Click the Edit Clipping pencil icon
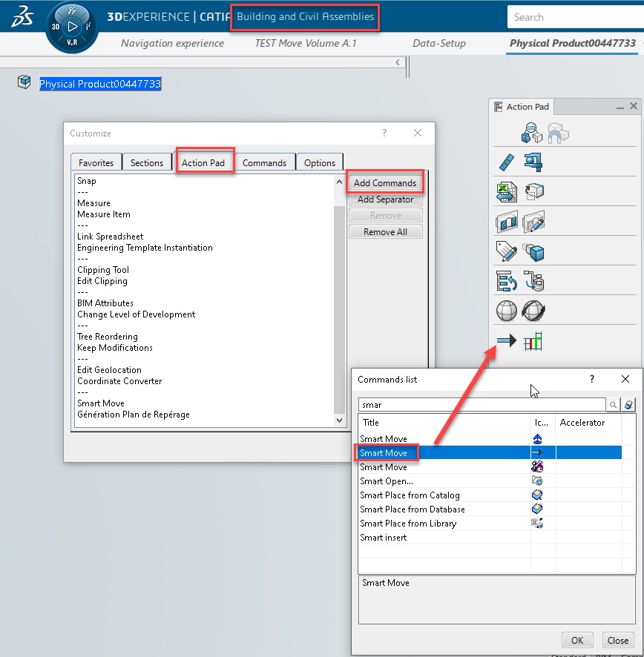This screenshot has width=644, height=657. [x=533, y=222]
